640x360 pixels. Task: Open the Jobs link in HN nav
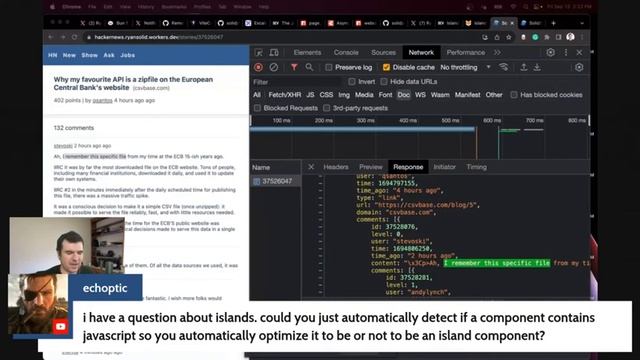point(127,55)
